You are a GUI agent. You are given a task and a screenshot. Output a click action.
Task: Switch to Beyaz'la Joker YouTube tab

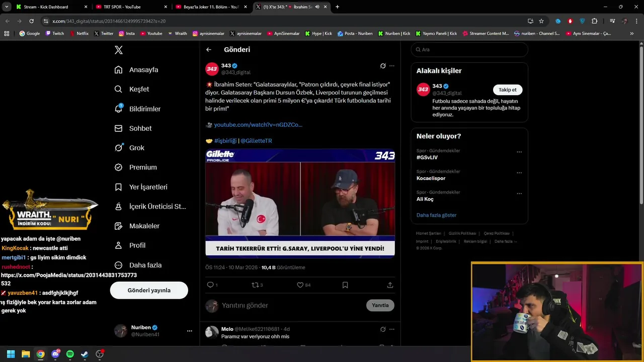tap(210, 7)
